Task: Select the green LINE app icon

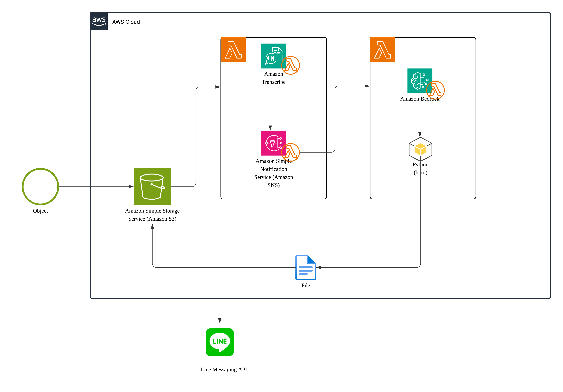Action: tap(220, 342)
